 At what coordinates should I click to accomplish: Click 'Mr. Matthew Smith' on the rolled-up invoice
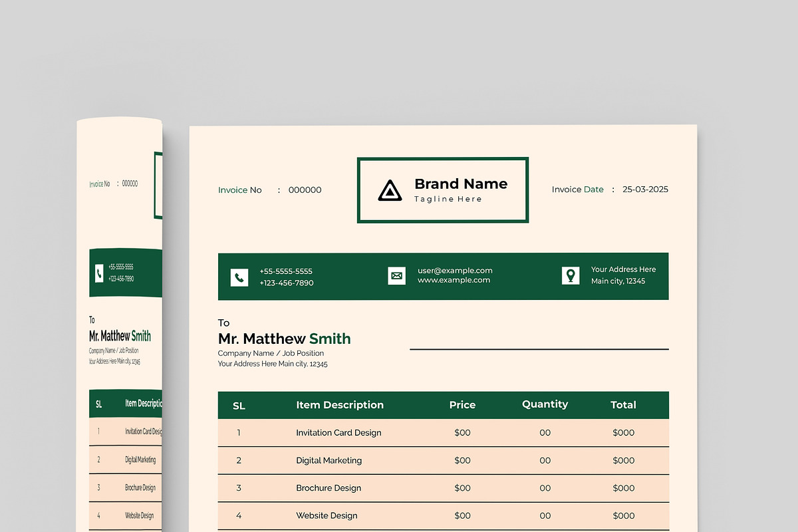pyautogui.click(x=120, y=336)
